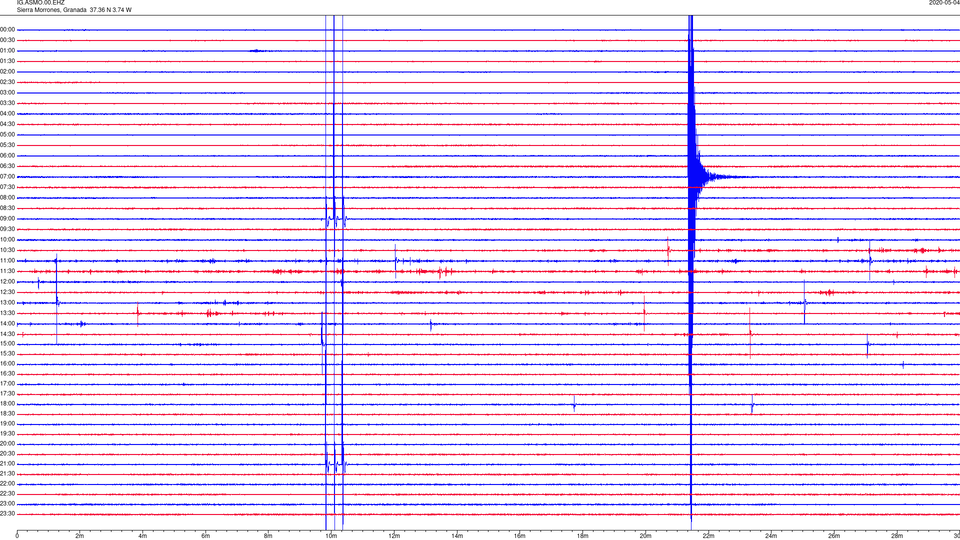Select the 17:30 trace label
This screenshot has width=960, height=540.
(x=7, y=394)
